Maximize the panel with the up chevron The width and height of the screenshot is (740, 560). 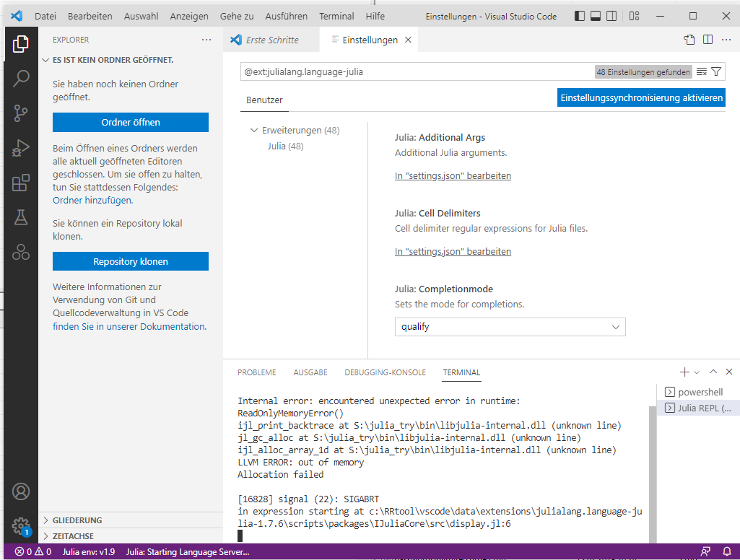tap(713, 372)
